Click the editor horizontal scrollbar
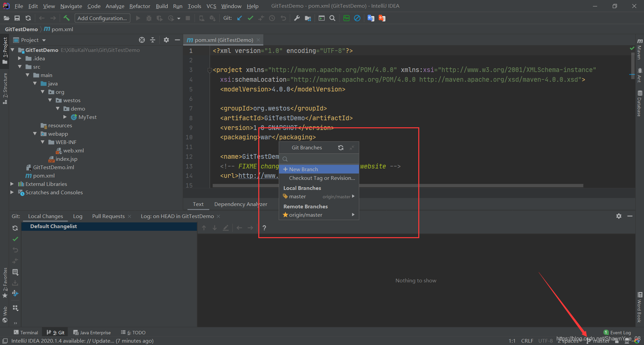Viewport: 644px width, 345px height. [x=398, y=185]
